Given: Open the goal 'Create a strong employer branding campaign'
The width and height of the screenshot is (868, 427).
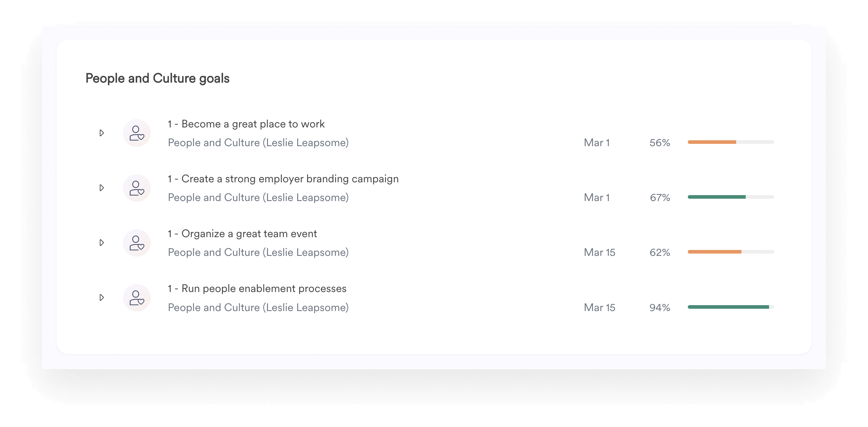Looking at the screenshot, I should click(x=283, y=179).
